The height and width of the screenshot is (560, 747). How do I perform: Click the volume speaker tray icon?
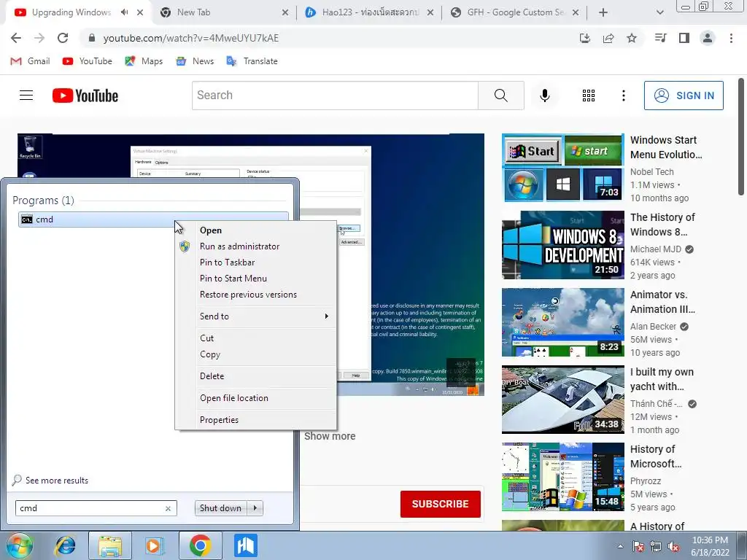673,547
